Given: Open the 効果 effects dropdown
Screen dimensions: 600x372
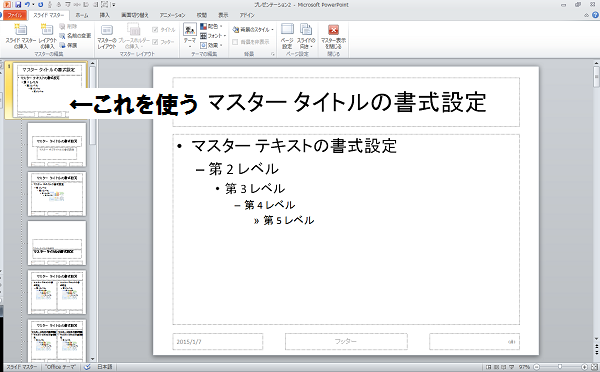Looking at the screenshot, I should tap(211, 45).
